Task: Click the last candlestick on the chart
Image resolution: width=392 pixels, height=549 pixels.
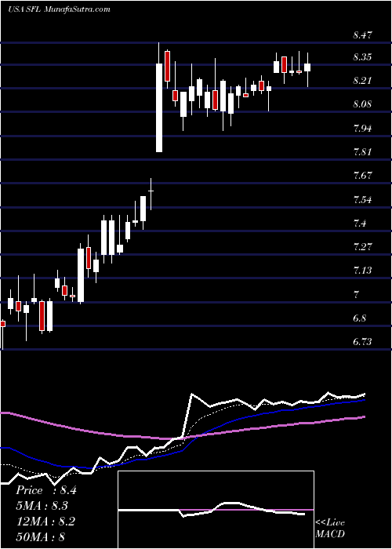Action: (x=307, y=67)
